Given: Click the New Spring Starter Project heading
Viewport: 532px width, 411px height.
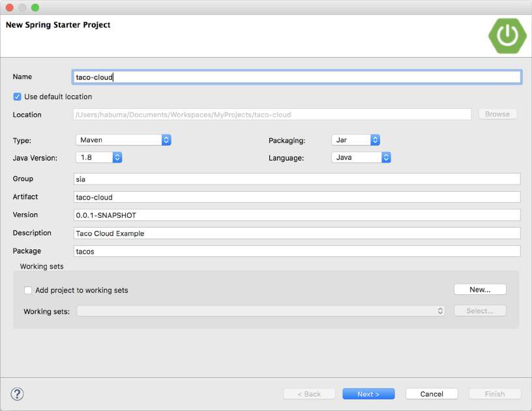Looking at the screenshot, I should pyautogui.click(x=58, y=25).
